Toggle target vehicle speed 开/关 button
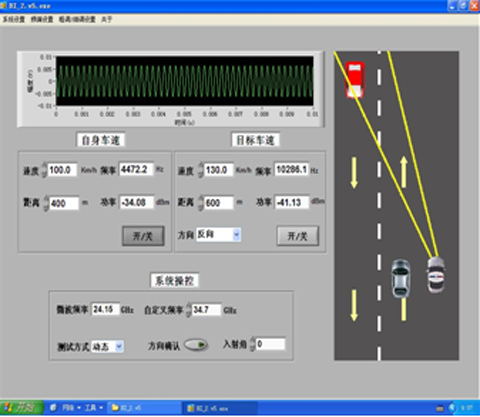480x417 pixels. pyautogui.click(x=297, y=236)
